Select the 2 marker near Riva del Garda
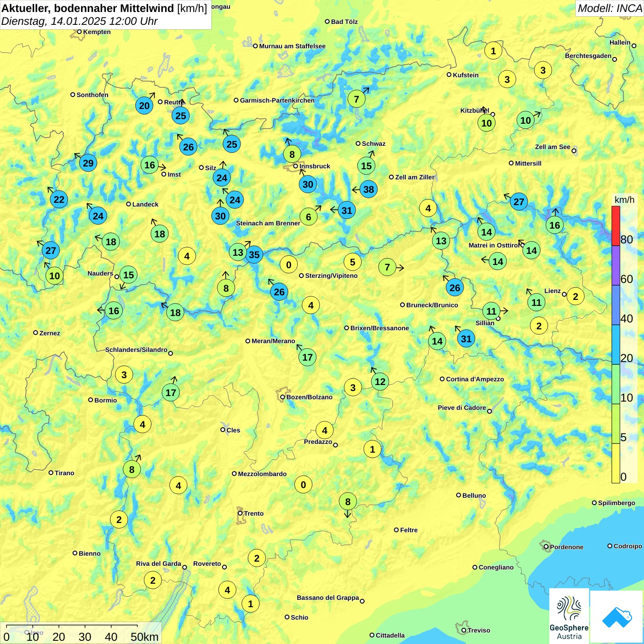644x644 pixels. coord(153,580)
